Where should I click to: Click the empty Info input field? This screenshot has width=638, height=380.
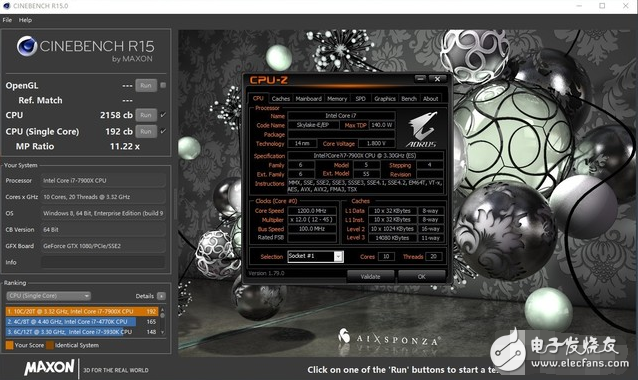coord(103,262)
